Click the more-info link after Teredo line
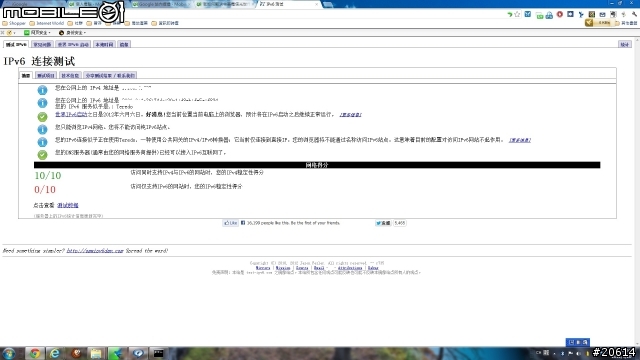The image size is (640, 360). [x=520, y=140]
